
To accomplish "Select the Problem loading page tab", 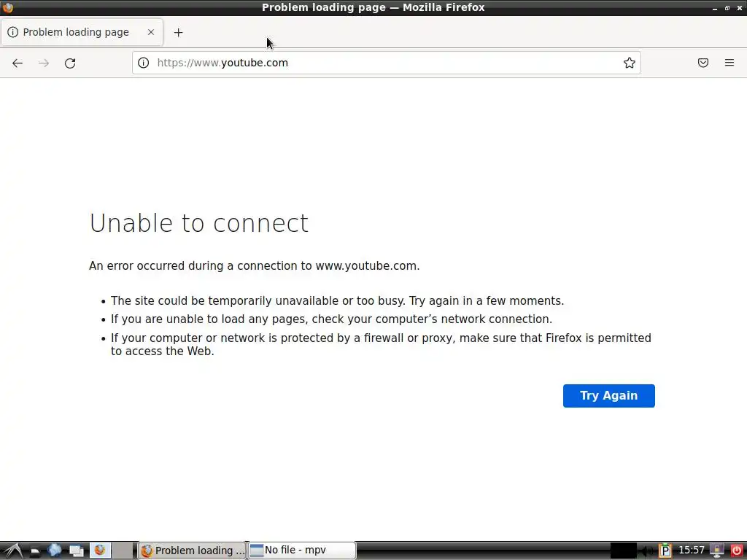I will (x=82, y=32).
